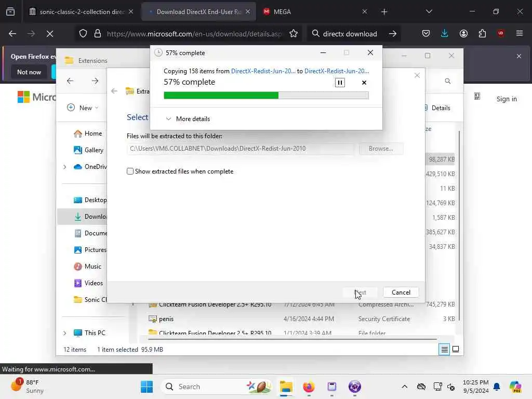Open DirectX-Redist destination folder link
532x399 pixels.
(x=336, y=71)
